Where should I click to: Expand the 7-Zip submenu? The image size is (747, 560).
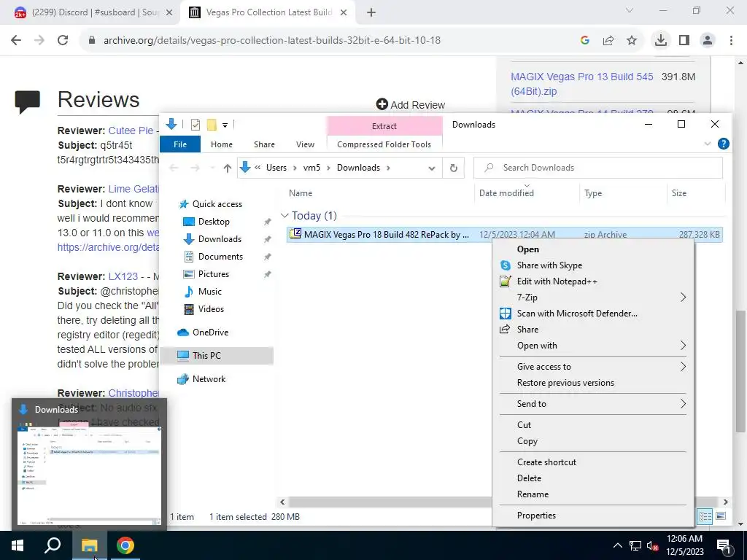coord(592,297)
